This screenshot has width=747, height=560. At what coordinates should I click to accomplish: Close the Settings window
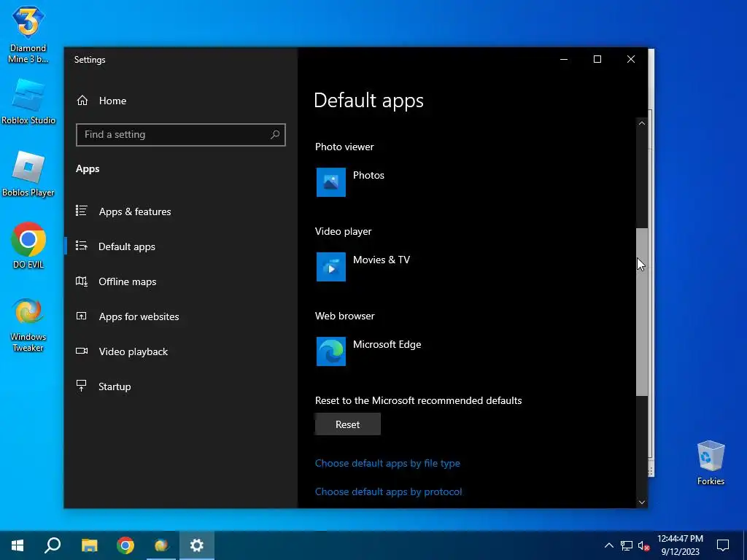[x=631, y=59]
